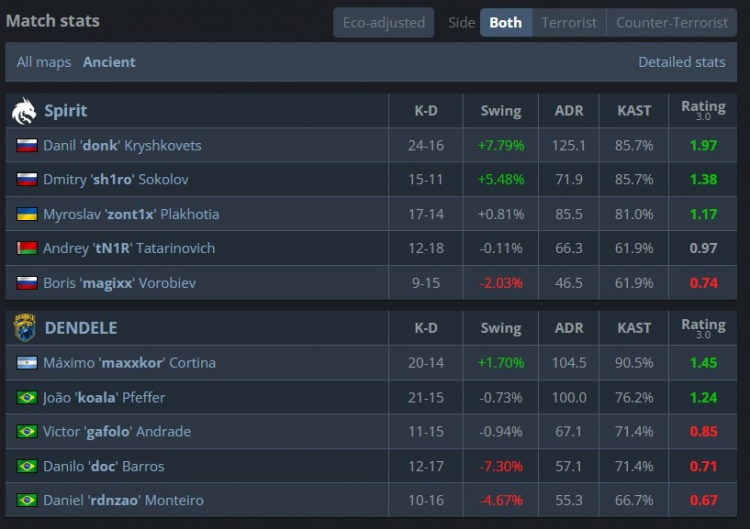750x529 pixels.
Task: Click maxxkor's 90.5% KAST value
Action: coord(634,363)
